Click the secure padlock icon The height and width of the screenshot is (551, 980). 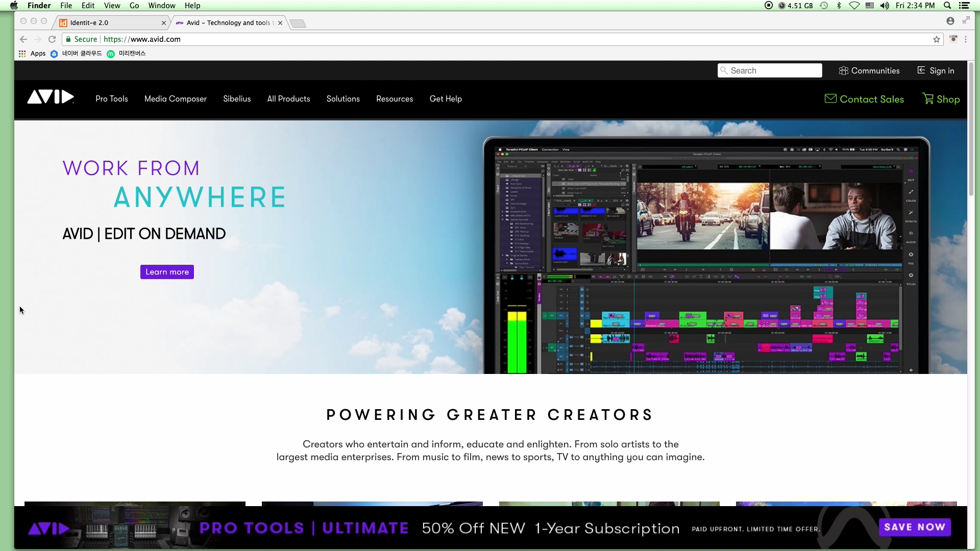(68, 39)
